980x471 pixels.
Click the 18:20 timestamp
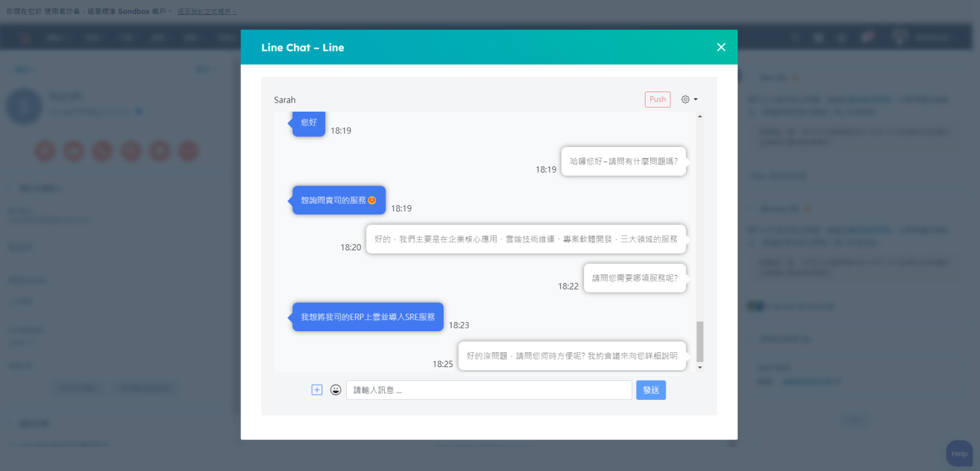[350, 248]
